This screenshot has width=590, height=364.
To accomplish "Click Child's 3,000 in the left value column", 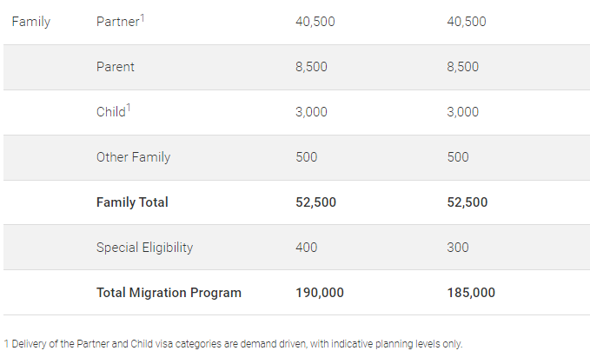I will pyautogui.click(x=312, y=112).
